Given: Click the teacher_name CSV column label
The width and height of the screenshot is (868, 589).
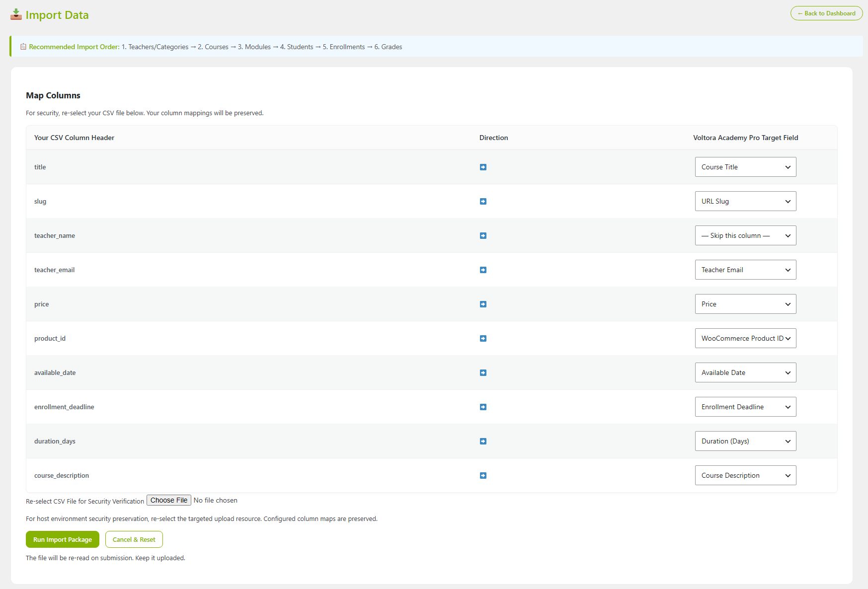Looking at the screenshot, I should (55, 235).
